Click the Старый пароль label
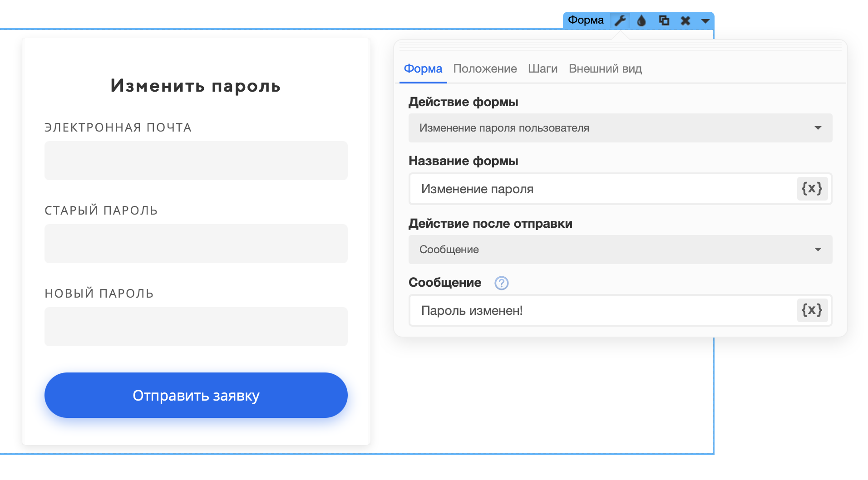 (101, 210)
